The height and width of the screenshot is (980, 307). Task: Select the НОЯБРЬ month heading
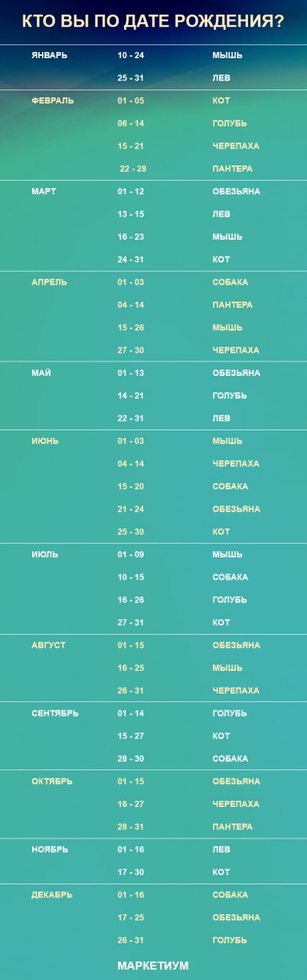click(x=50, y=849)
